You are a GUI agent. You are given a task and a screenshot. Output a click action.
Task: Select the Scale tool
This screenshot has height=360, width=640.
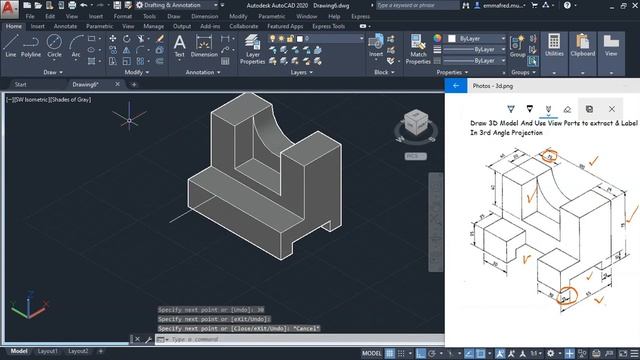click(127, 61)
